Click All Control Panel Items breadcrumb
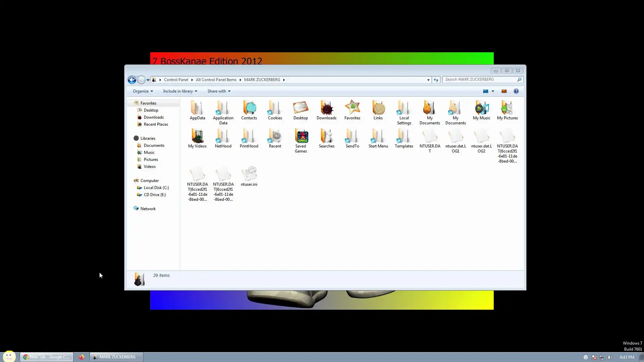 point(216,80)
